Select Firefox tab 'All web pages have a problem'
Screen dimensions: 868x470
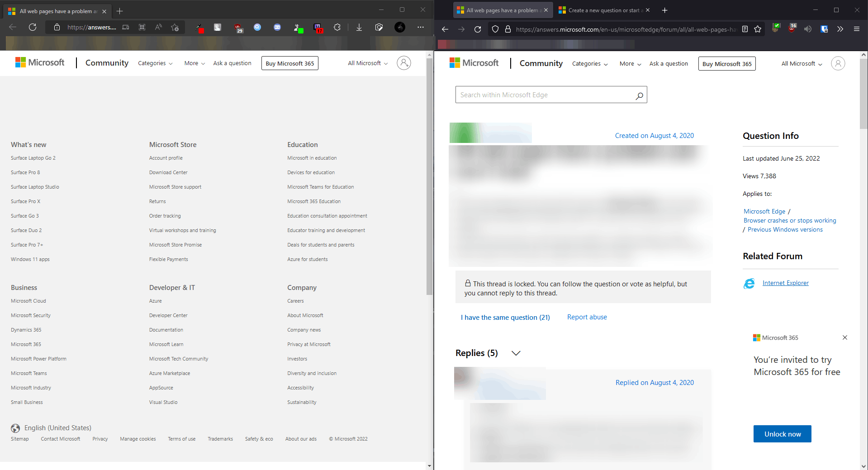coord(503,10)
